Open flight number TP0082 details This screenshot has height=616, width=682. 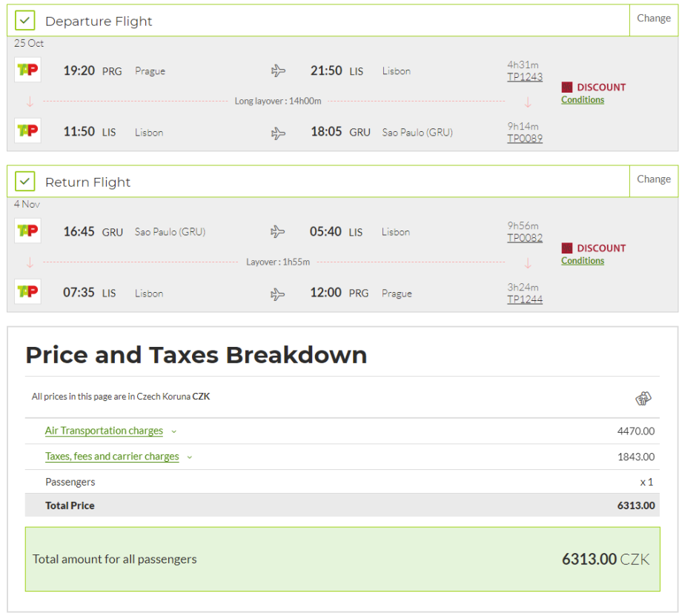pyautogui.click(x=524, y=238)
